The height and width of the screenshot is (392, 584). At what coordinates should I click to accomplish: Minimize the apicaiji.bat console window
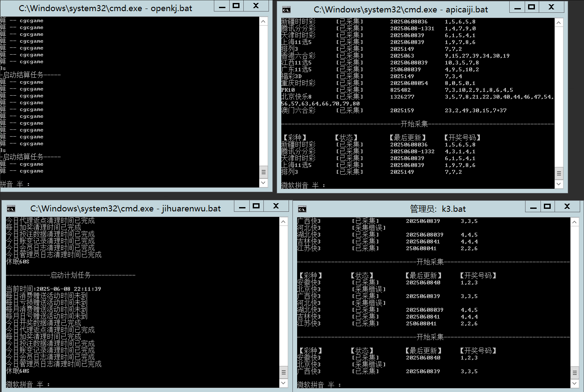tap(517, 7)
